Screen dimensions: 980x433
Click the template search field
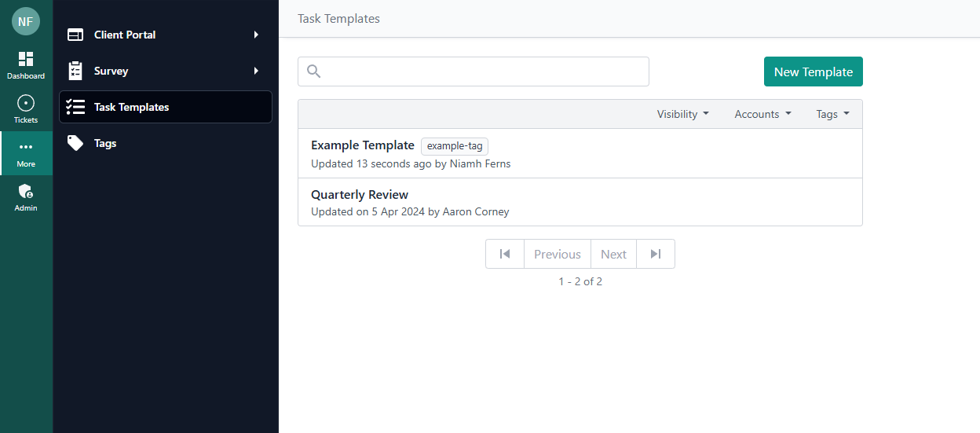[483, 72]
